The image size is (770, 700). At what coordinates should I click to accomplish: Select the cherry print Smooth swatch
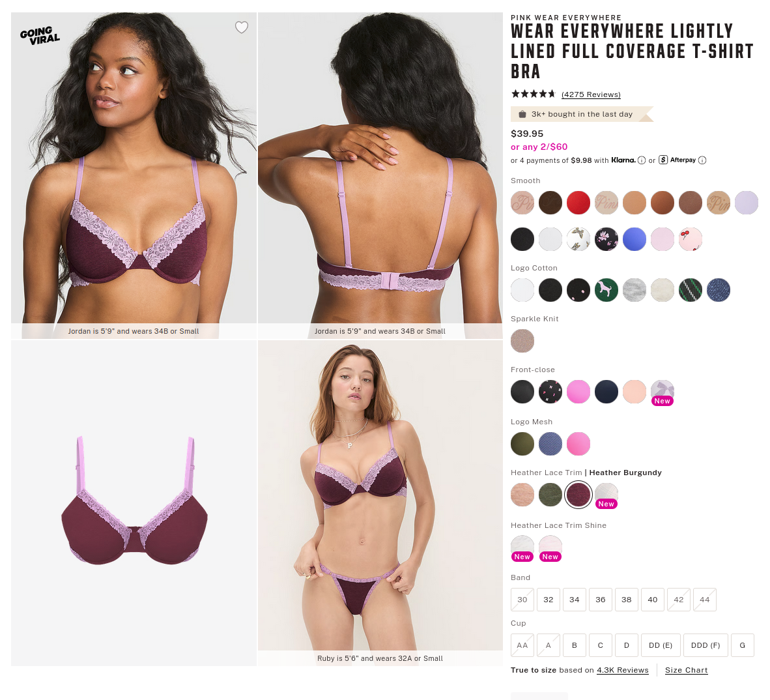tap(691, 239)
